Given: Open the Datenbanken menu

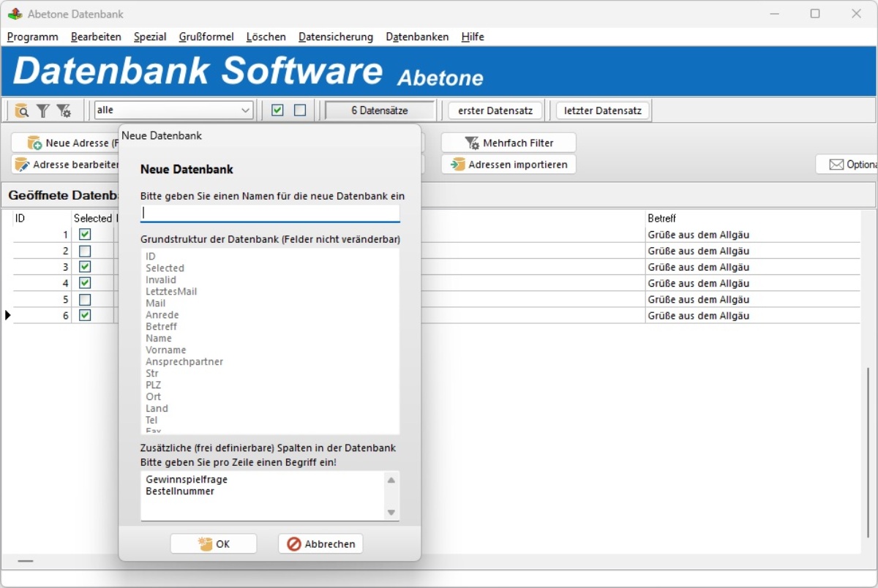Looking at the screenshot, I should point(417,37).
